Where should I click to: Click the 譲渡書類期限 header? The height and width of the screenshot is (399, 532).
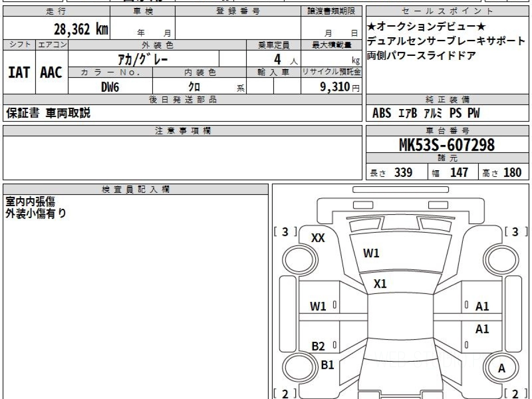tap(331, 12)
